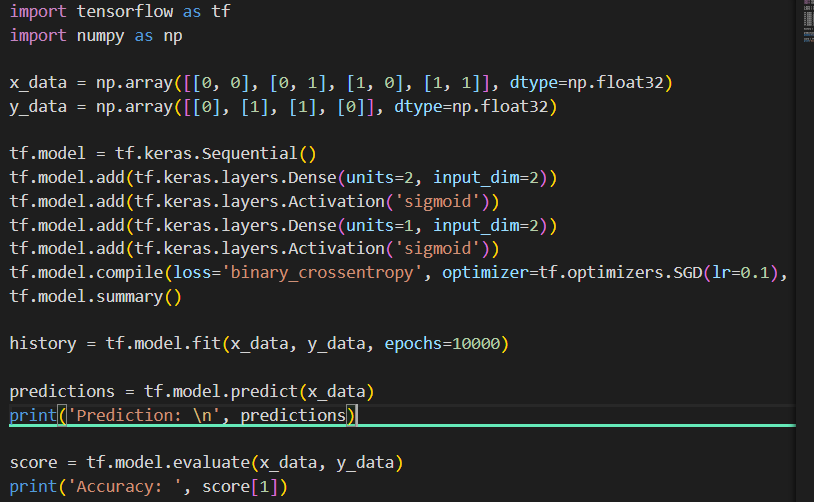The image size is (814, 502).
Task: Click the predictions = tf.model.predict line
Action: (192, 391)
